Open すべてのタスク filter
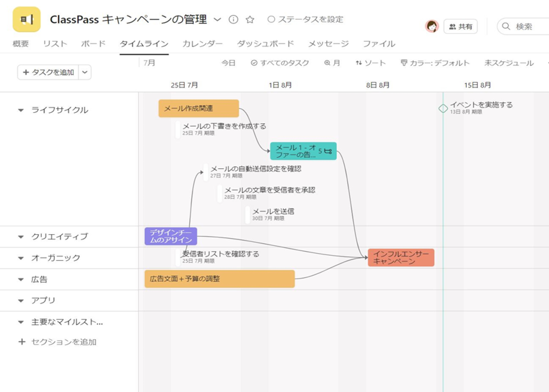The width and height of the screenshot is (549, 392). (x=280, y=63)
